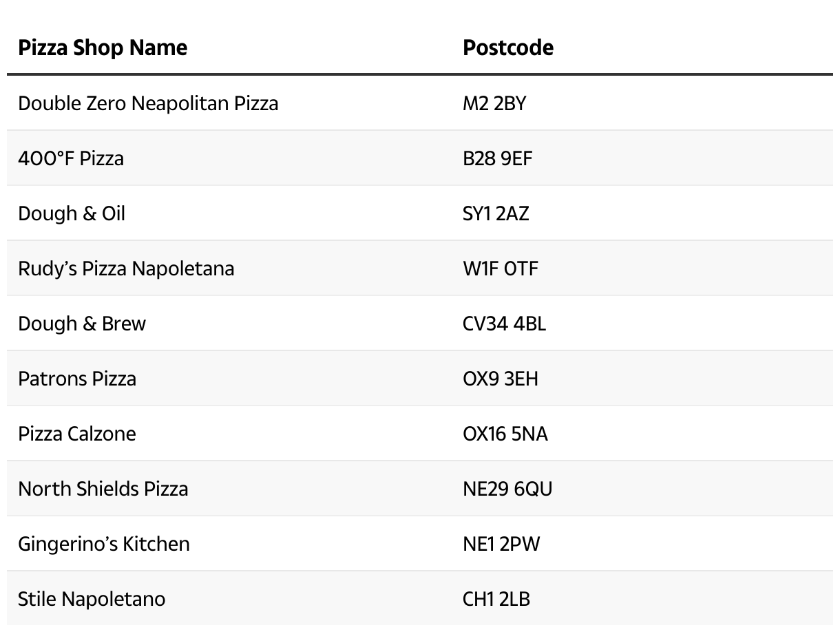
Task: Select the Gingerino's Kitchen entry
Action: 104,544
